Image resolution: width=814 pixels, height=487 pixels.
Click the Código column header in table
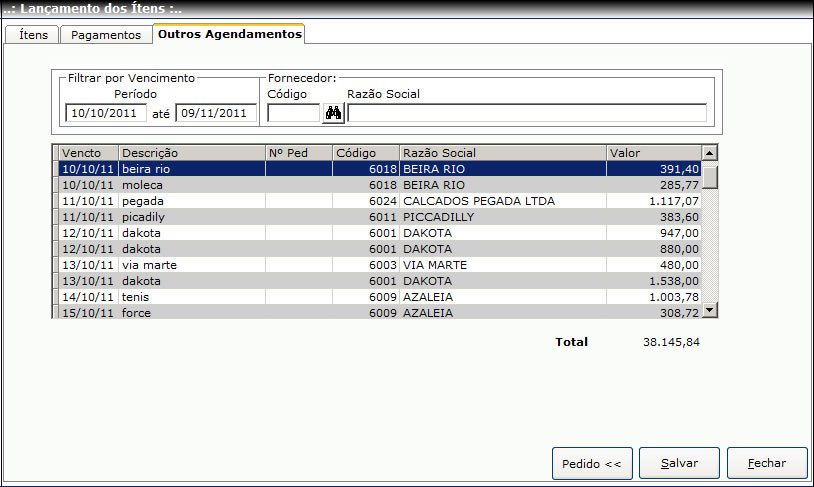(365, 153)
